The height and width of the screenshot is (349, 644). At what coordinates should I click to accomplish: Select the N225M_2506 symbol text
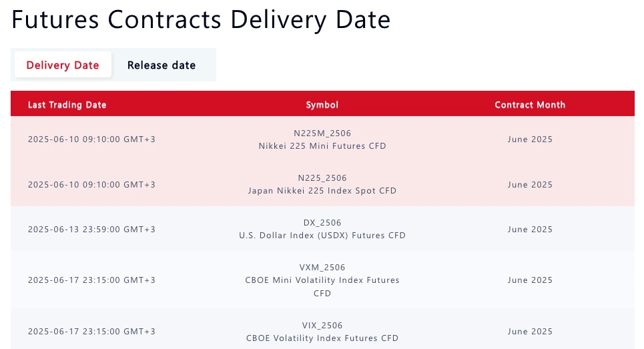click(322, 133)
